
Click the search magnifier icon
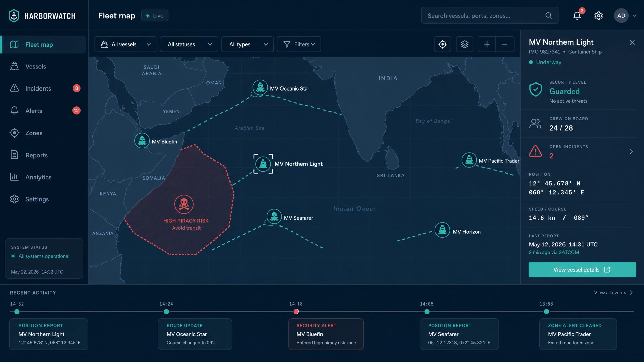549,16
